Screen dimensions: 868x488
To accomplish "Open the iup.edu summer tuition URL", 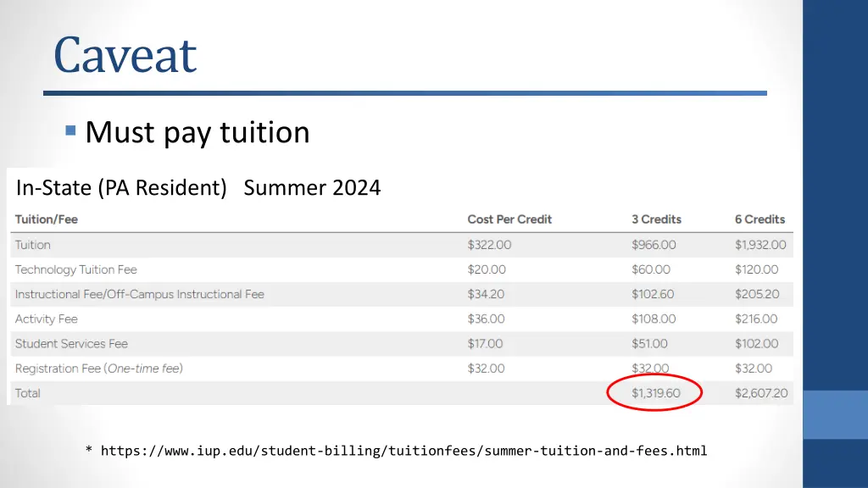I will tap(403, 451).
